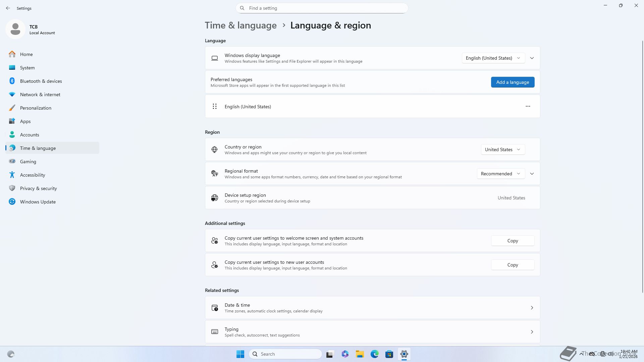644x362 pixels.
Task: Copy settings to welcome screen and system accounts
Action: click(513, 241)
